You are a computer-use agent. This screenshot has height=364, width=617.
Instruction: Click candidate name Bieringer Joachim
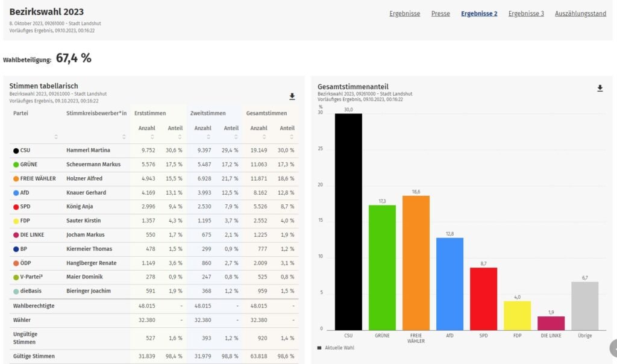coord(89,291)
